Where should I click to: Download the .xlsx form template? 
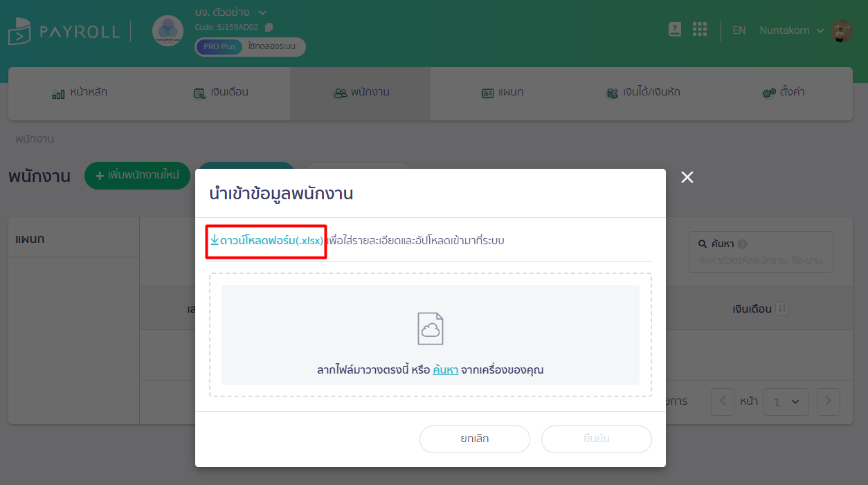click(x=266, y=240)
